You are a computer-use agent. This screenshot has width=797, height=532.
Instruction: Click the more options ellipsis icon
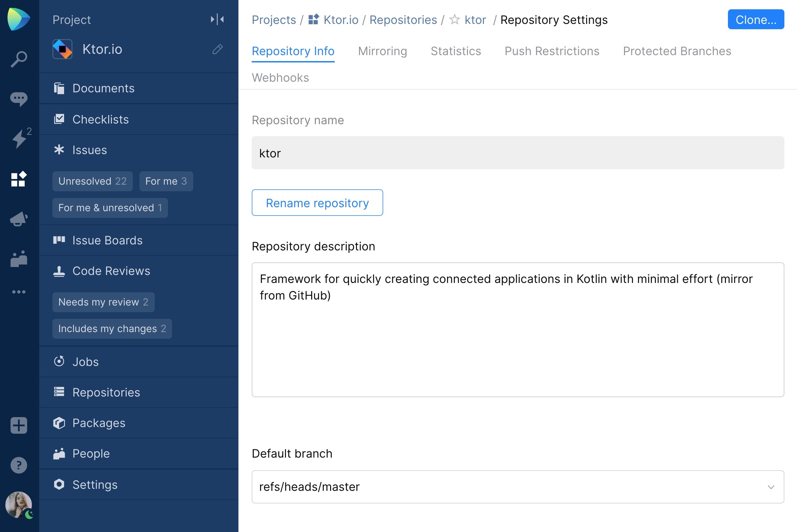coord(19,292)
